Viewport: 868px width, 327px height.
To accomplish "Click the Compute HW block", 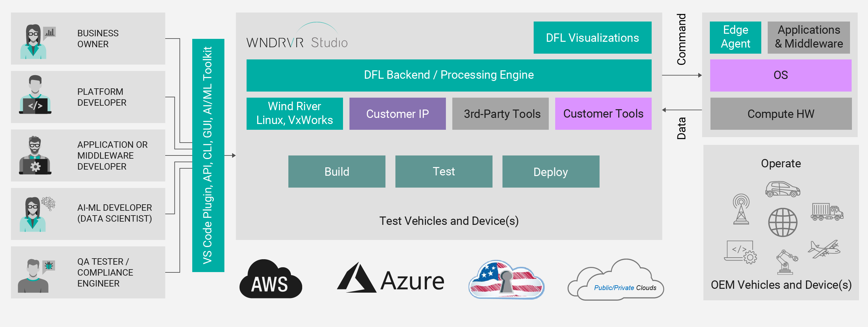I will (781, 114).
